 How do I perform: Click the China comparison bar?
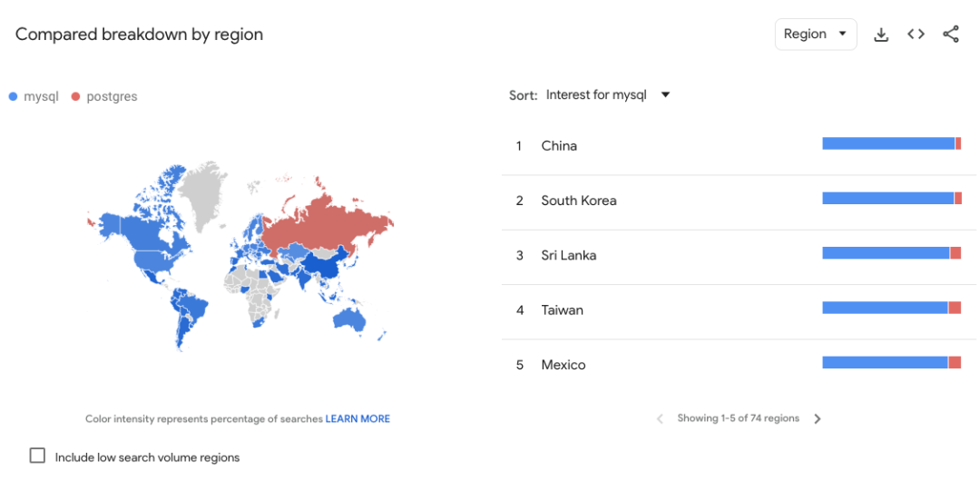point(890,143)
